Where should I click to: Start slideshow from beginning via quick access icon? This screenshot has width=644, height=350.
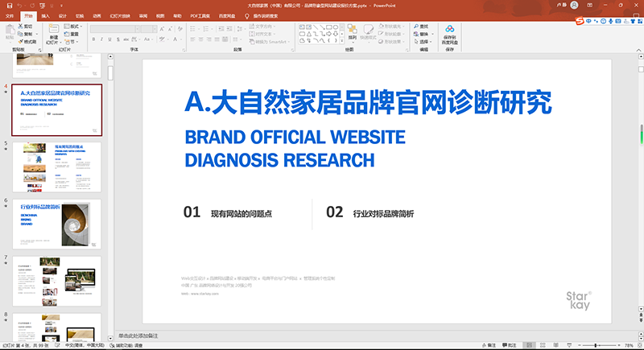click(x=43, y=6)
